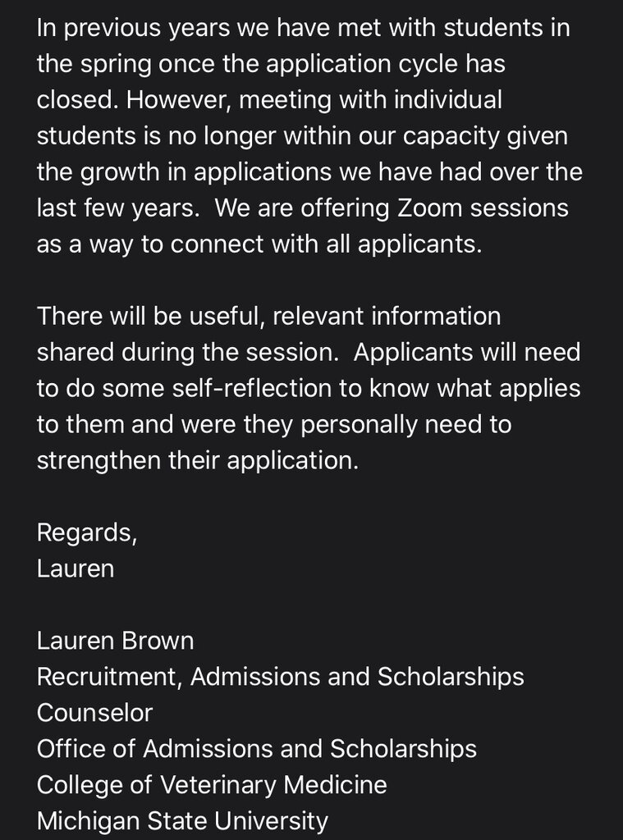Screen dimensions: 623x840
Task: Click "Michigan State University" in the signature
Action: [182, 820]
